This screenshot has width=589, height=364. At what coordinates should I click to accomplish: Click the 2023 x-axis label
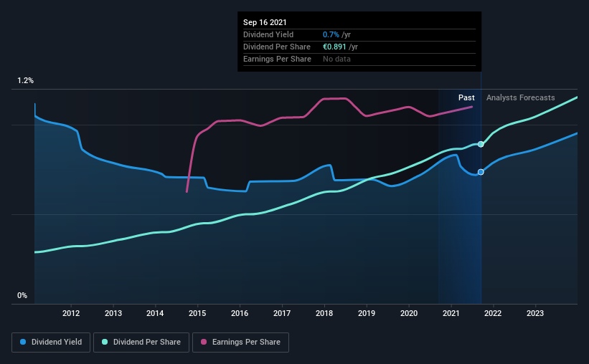tap(535, 313)
